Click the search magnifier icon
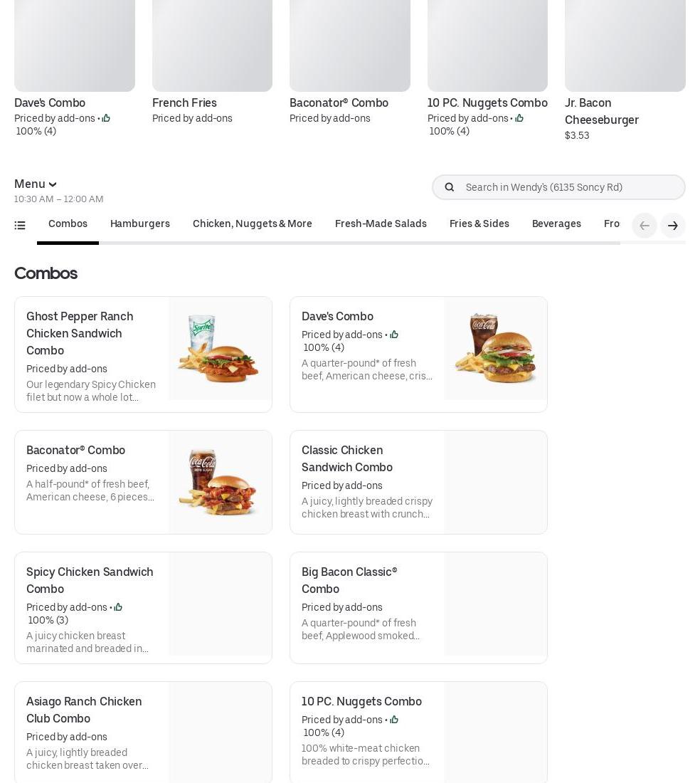The height and width of the screenshot is (783, 700). click(x=450, y=187)
